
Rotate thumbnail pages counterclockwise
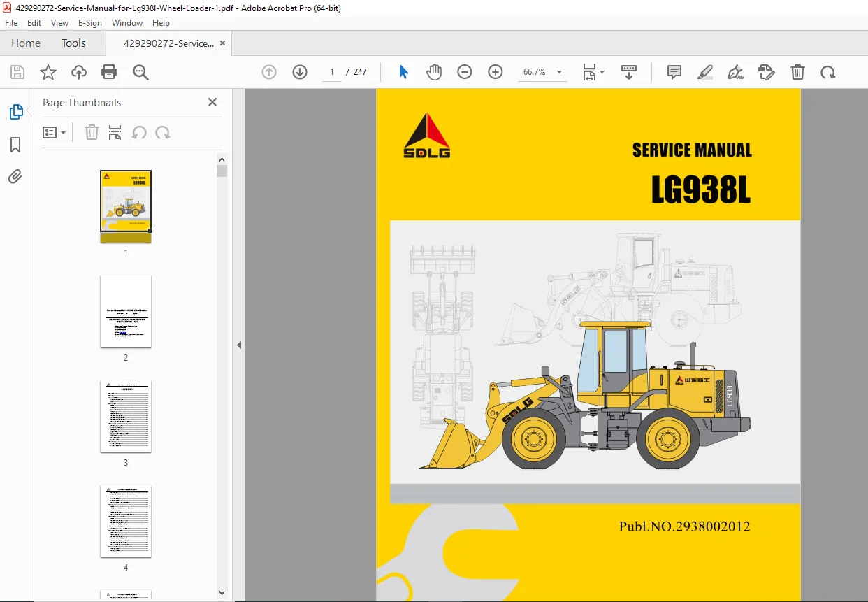139,133
